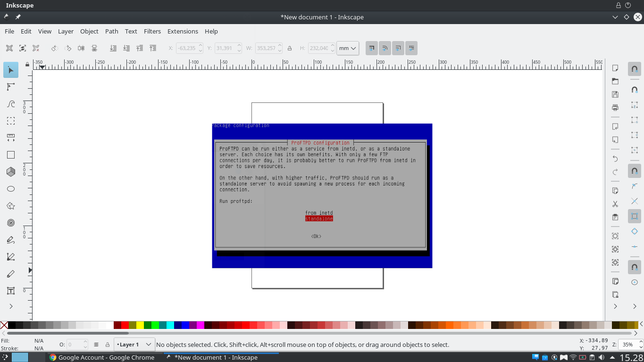The image size is (644, 362).
Task: Raise selection one step
Action: 139,48
